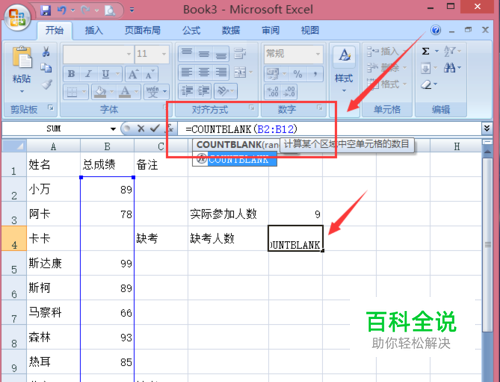Align cell content to top

187,53
